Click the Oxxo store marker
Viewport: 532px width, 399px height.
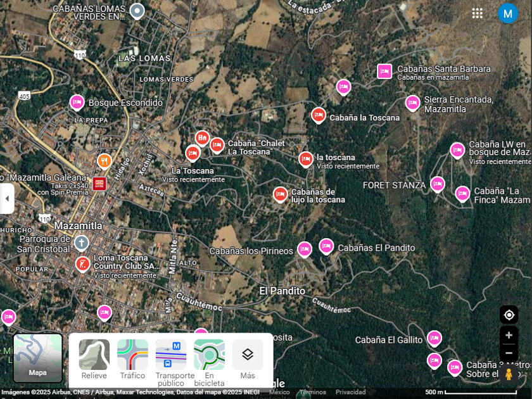coord(99,184)
